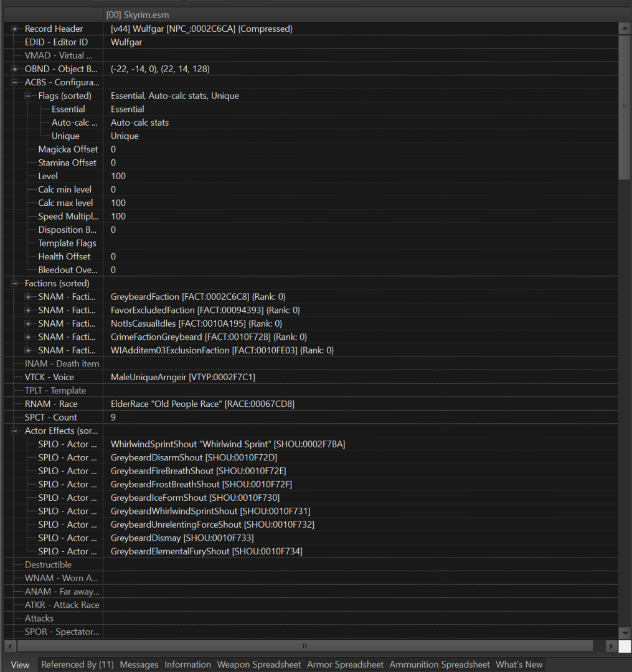Collapse the Factions (sorted) section
The height and width of the screenshot is (672, 632).
(14, 283)
